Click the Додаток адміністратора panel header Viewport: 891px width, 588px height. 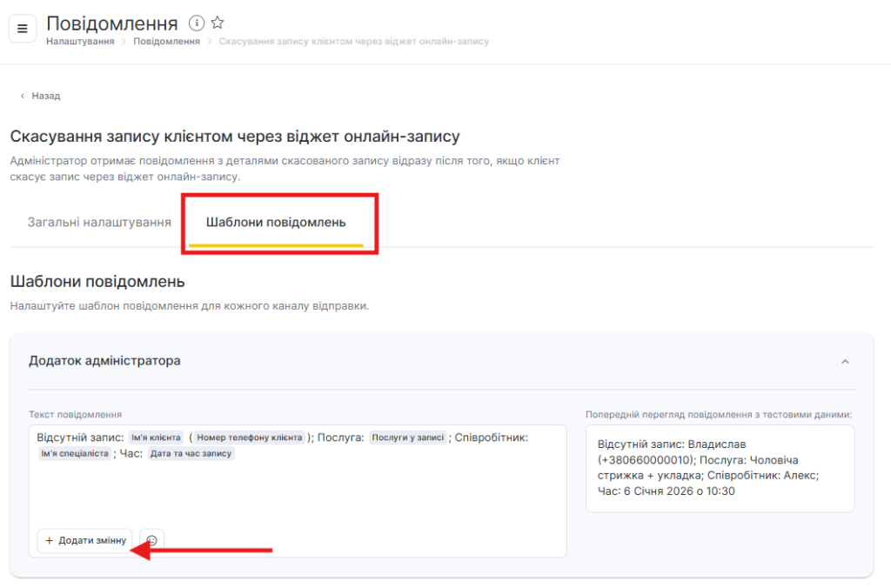coord(104,360)
